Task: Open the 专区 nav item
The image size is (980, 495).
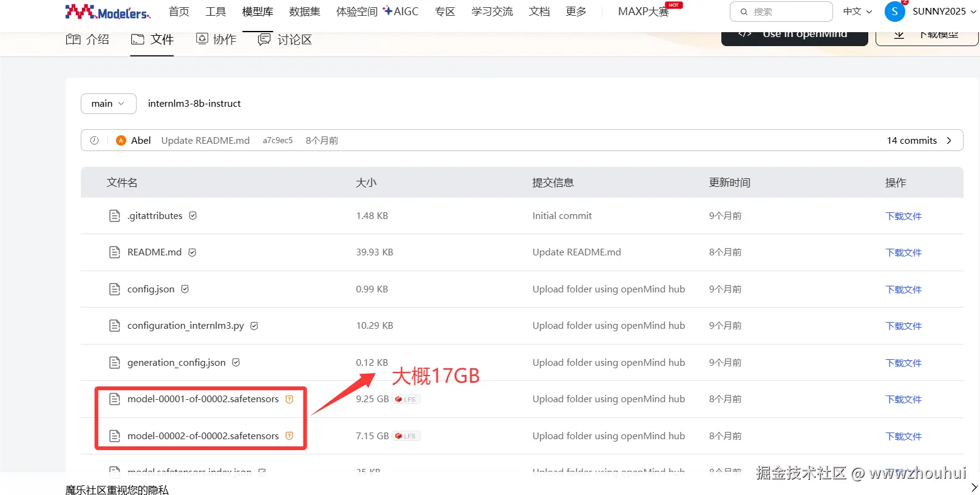Action: pyautogui.click(x=445, y=12)
